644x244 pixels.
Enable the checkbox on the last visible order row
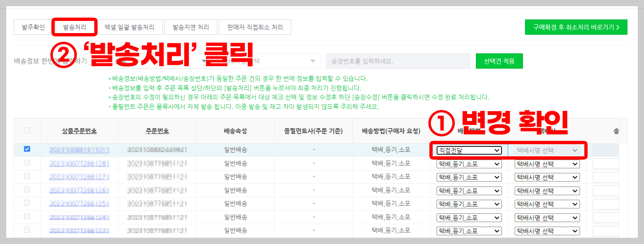[27, 230]
